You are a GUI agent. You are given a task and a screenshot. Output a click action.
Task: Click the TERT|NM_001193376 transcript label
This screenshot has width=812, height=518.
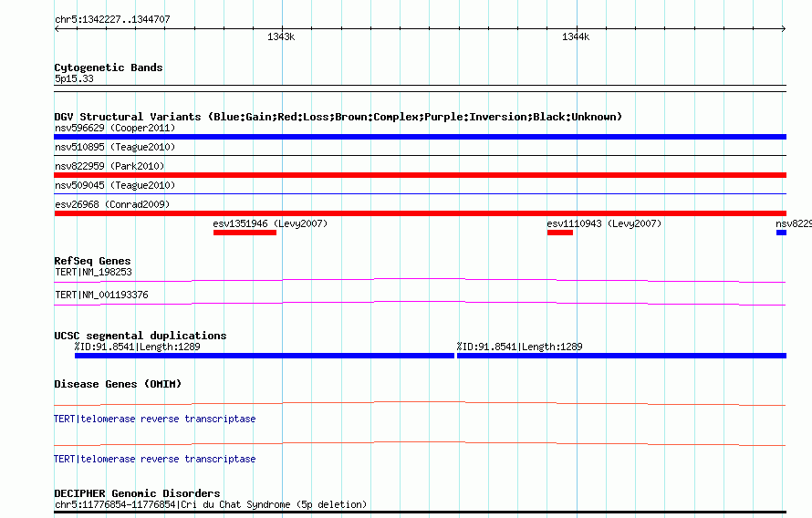click(x=101, y=295)
